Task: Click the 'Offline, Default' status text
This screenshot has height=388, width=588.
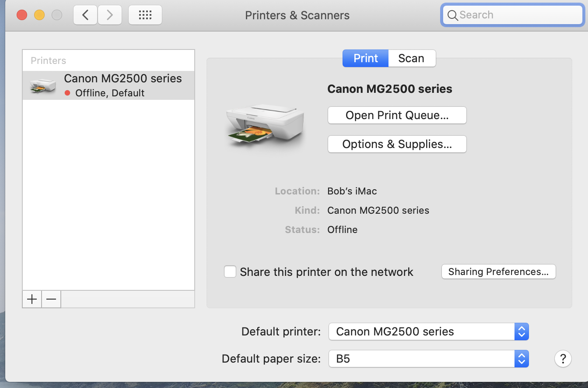Action: 110,93
